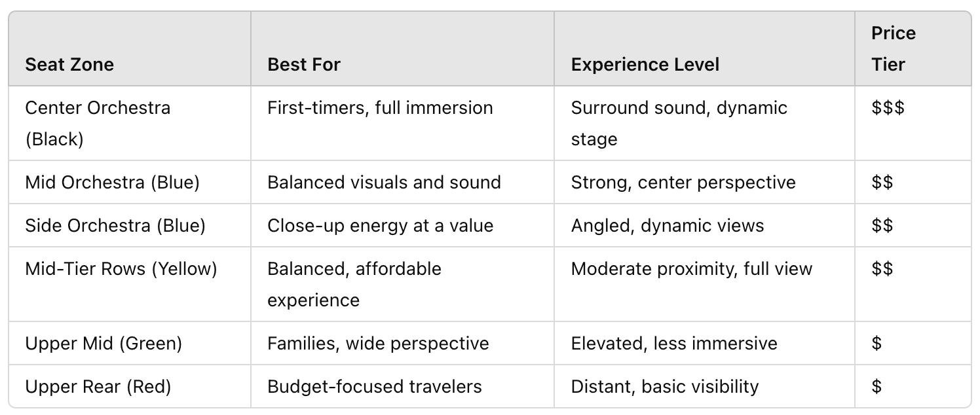This screenshot has width=980, height=415.
Task: Click the Mid-Tier Rows (Yellow) cell
Action: (121, 268)
